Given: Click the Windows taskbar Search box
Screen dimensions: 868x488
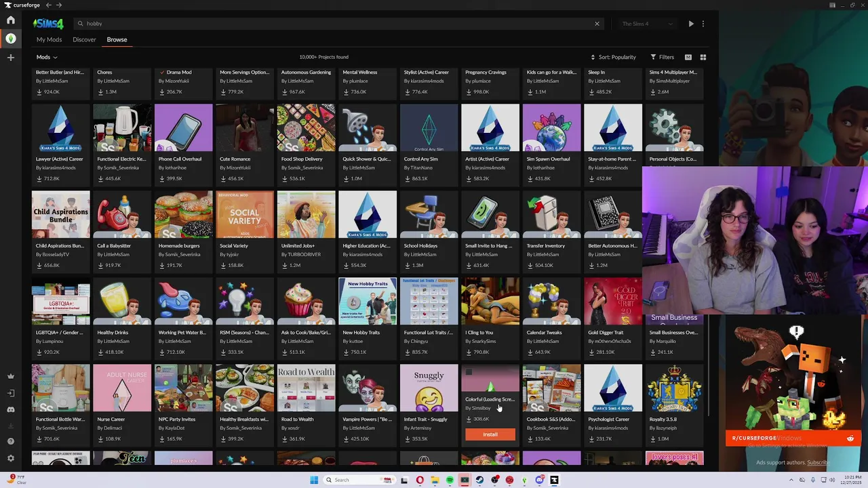Looking at the screenshot, I should (x=359, y=480).
